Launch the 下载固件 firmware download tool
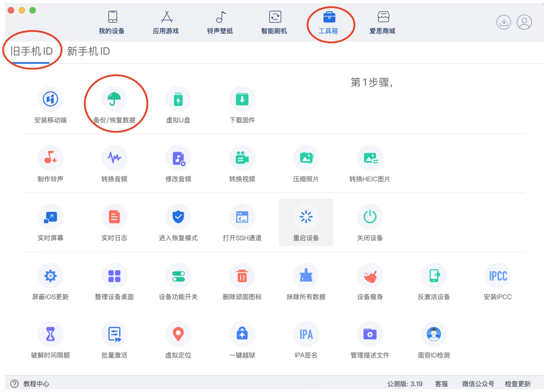The image size is (549, 392). (242, 105)
